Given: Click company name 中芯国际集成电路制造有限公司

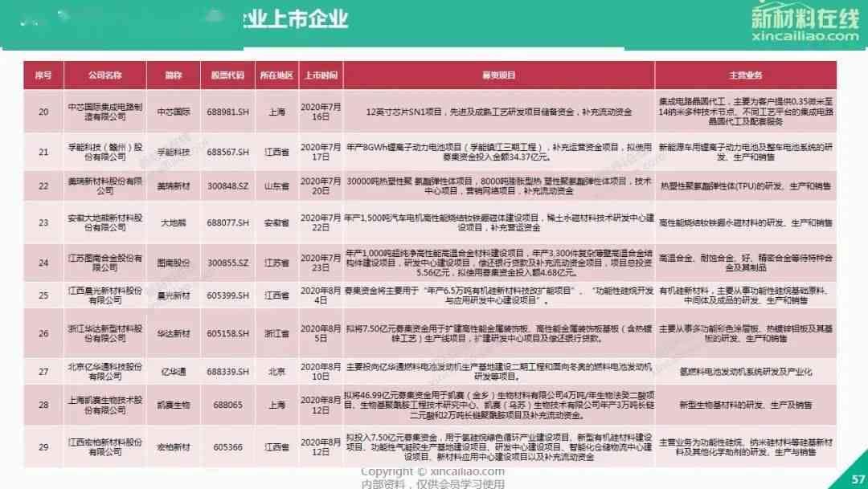Looking at the screenshot, I should (105, 112).
